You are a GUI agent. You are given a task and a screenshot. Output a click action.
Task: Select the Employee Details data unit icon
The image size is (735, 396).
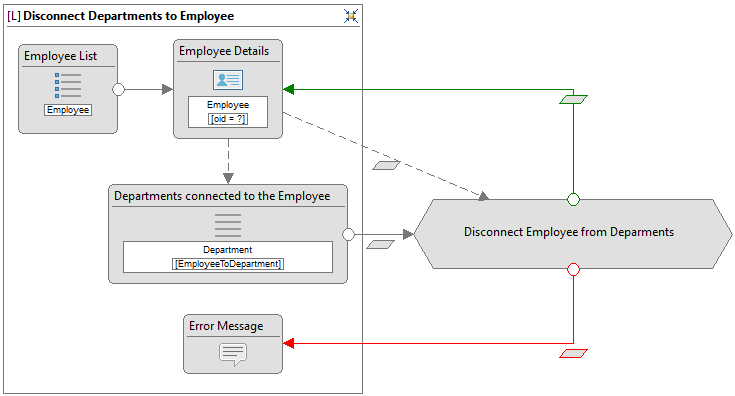228,80
